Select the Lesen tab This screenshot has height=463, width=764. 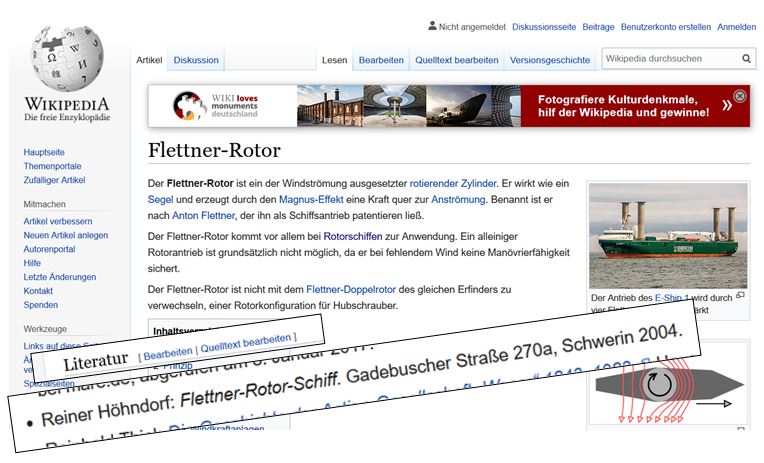(334, 60)
